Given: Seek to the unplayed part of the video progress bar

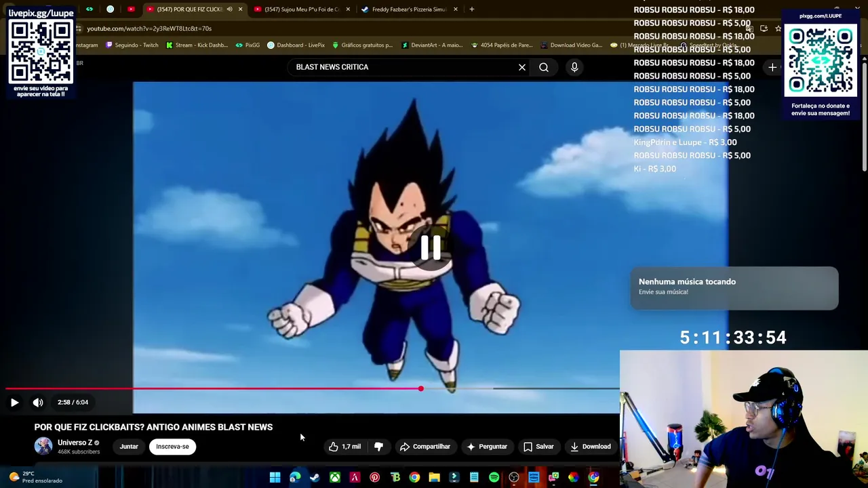Looking at the screenshot, I should click(520, 389).
